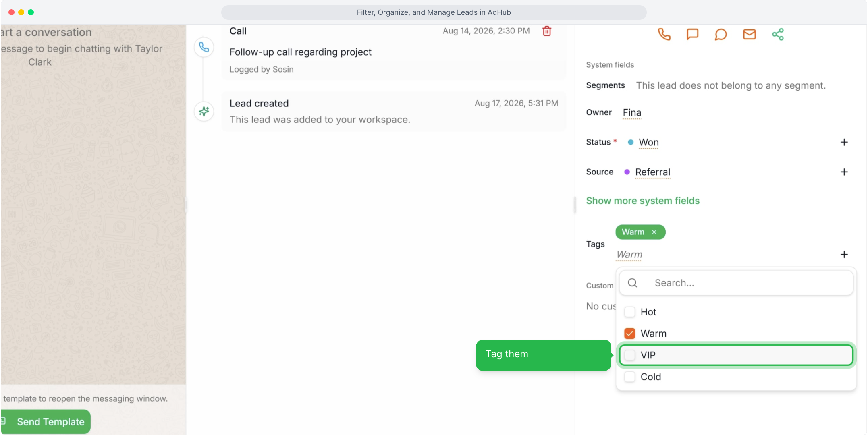Click the plus beside Status field
Screen dimensions: 868x435
[844, 142]
